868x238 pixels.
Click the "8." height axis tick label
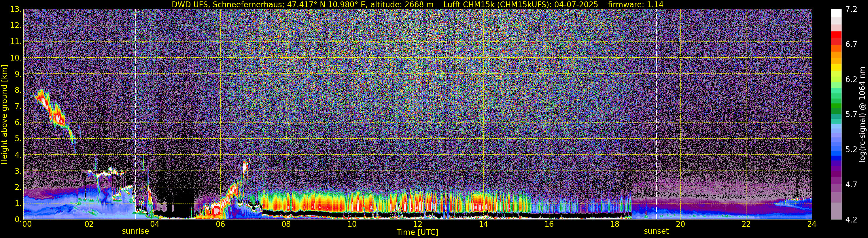coord(18,90)
